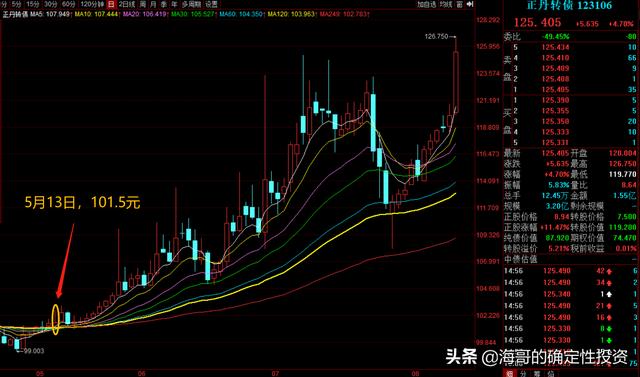The width and height of the screenshot is (640, 377).
Task: Click the 振幅 5.83% value
Action: [559, 185]
